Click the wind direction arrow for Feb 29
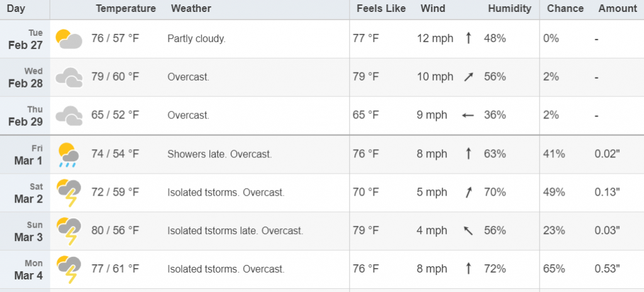Screen dimensions: 644x292 pyautogui.click(x=468, y=116)
